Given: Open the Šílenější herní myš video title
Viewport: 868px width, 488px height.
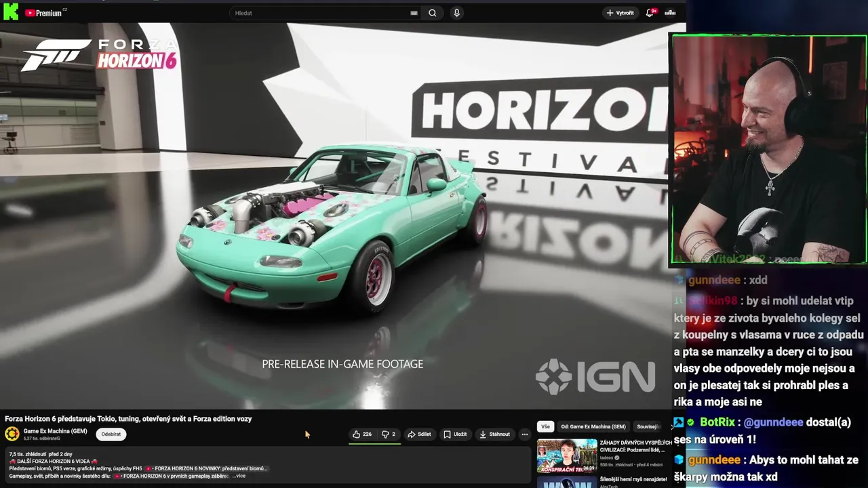Looking at the screenshot, I should coord(634,479).
